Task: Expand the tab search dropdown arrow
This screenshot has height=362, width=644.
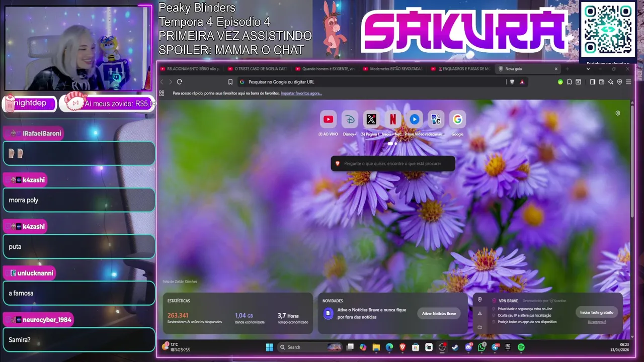Action: (588, 69)
